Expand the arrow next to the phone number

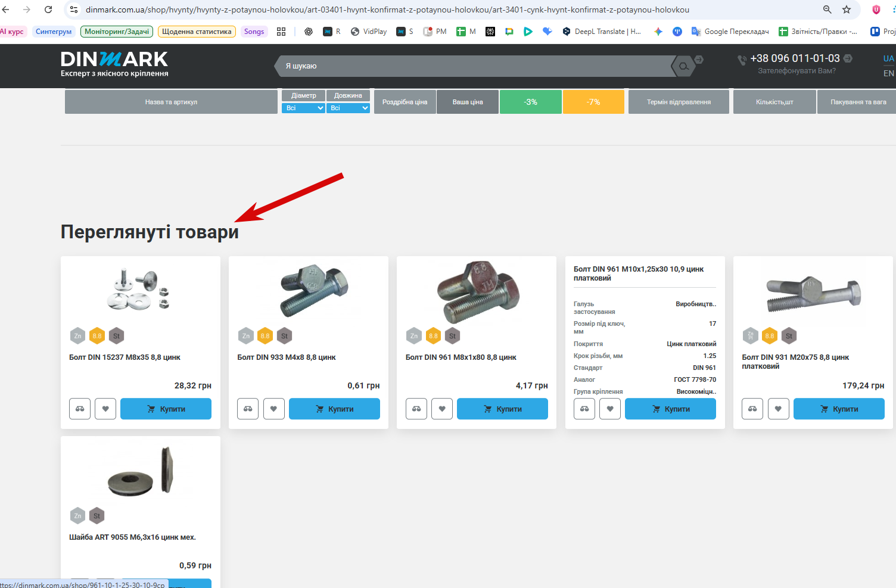click(x=848, y=58)
